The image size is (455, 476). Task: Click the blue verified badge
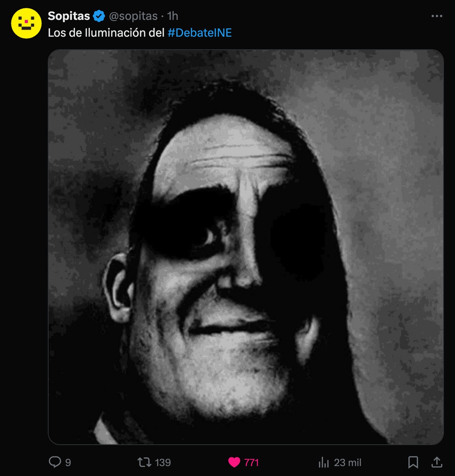99,16
